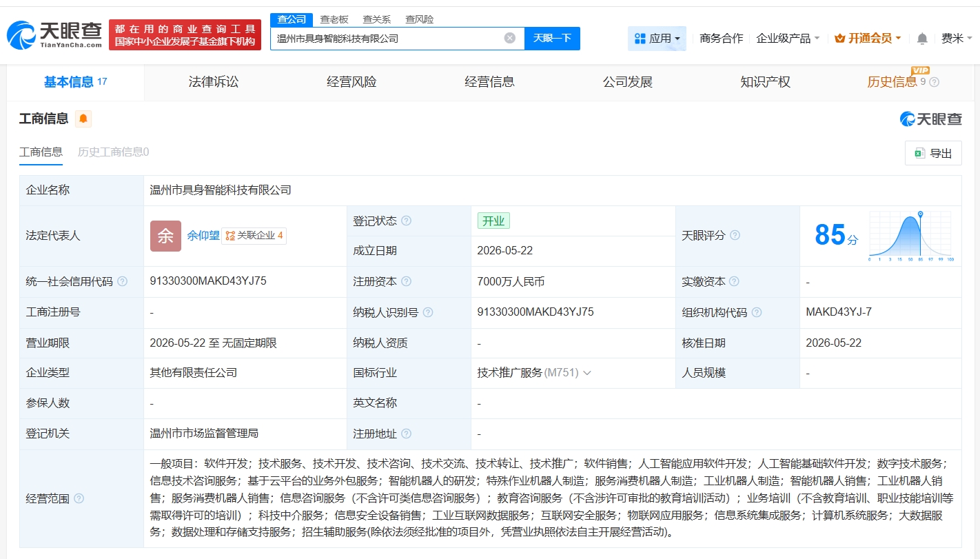Click the 7000万人民币 registered capital value

(x=511, y=282)
